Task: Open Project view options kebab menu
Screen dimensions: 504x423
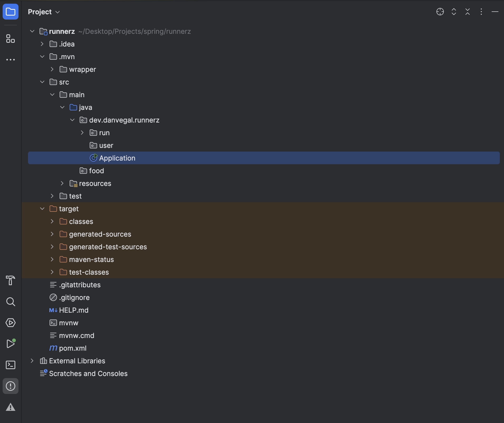Action: pyautogui.click(x=481, y=12)
